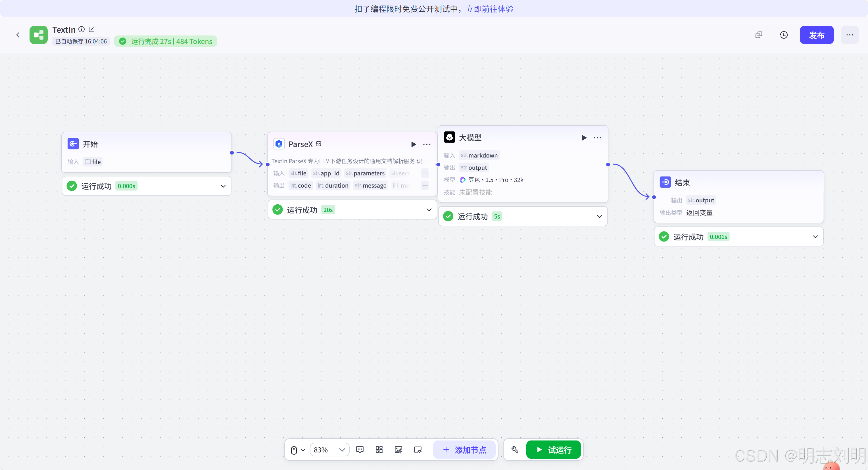Screen dimensions: 868x470
Task: Open workflow settings with the wrench icon
Action: pos(515,450)
